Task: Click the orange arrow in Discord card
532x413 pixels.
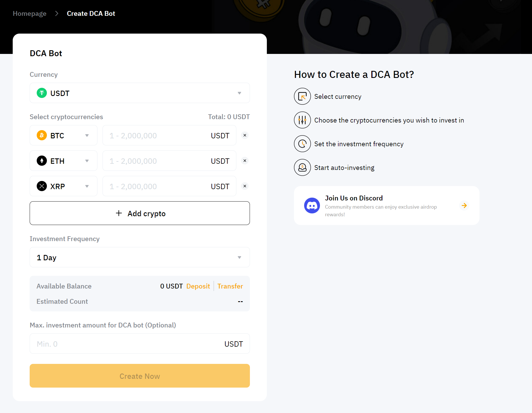Action: coord(464,206)
